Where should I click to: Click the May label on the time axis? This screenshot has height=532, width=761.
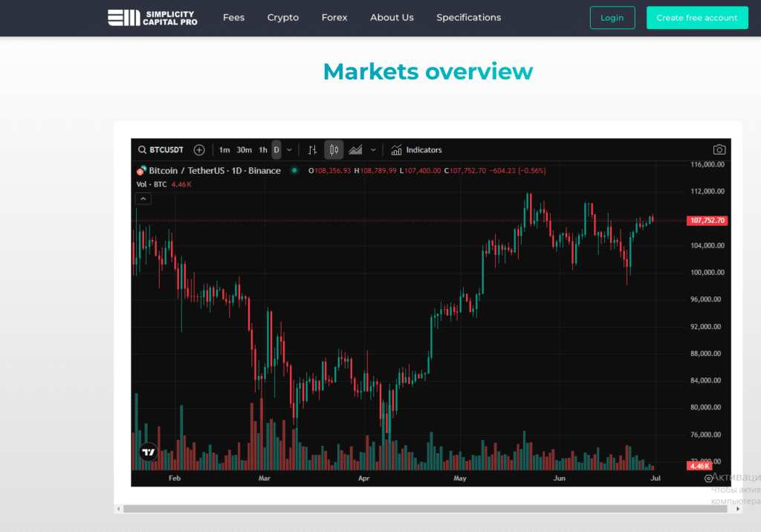point(460,478)
